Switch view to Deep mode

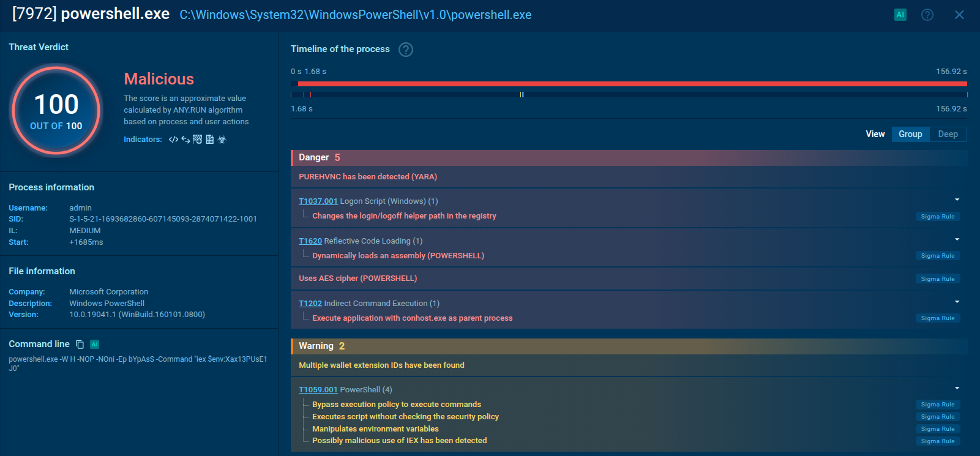point(948,134)
